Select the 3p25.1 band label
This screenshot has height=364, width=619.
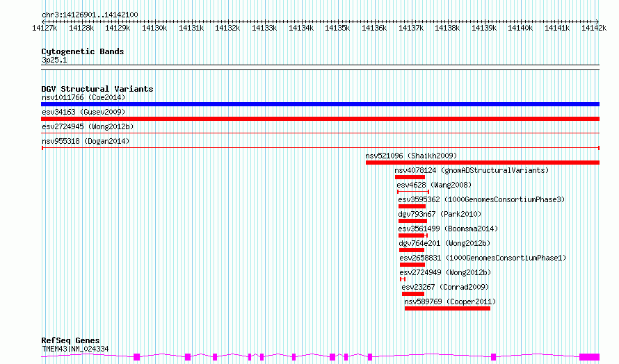[x=54, y=60]
